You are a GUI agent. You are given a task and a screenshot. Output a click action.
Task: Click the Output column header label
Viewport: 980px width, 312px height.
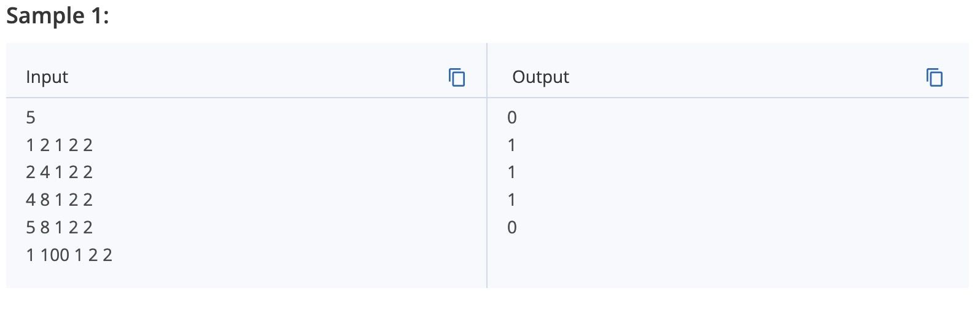(x=540, y=77)
